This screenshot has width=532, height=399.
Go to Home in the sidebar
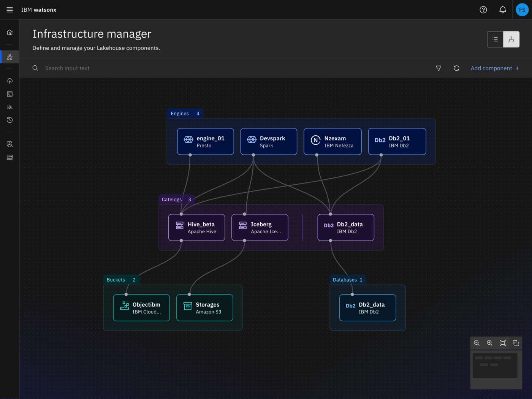coord(10,32)
